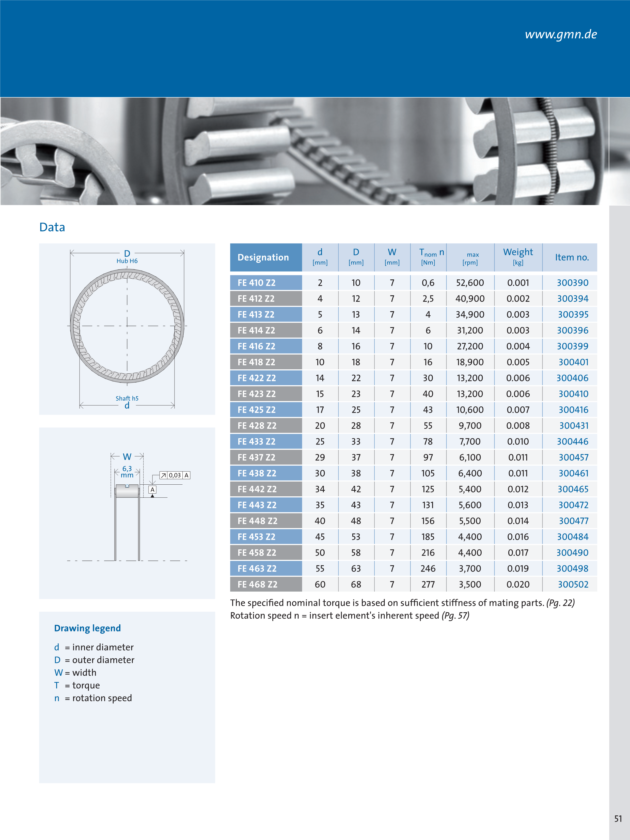
Task: Click the Tnom [Nm] column header
Action: click(x=428, y=258)
